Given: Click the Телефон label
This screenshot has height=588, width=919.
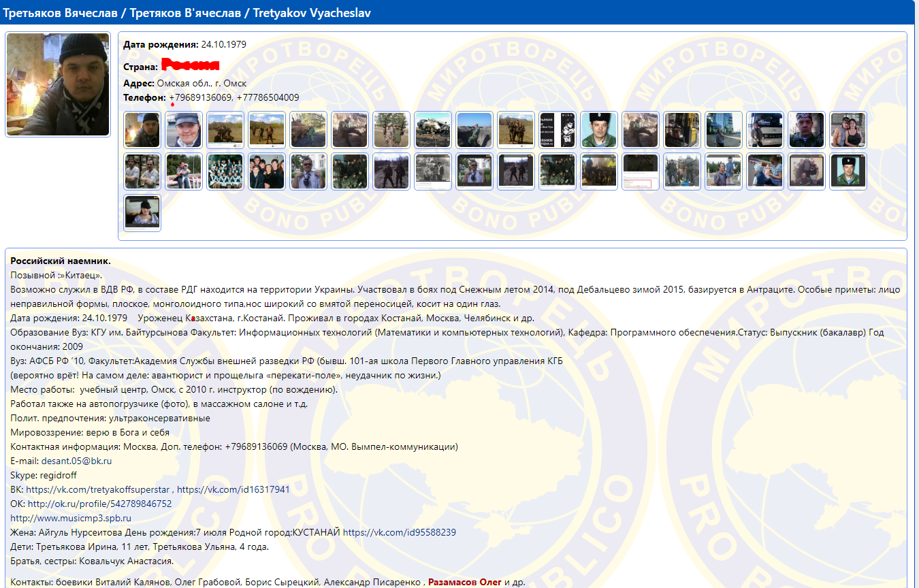Looking at the screenshot, I should point(144,98).
